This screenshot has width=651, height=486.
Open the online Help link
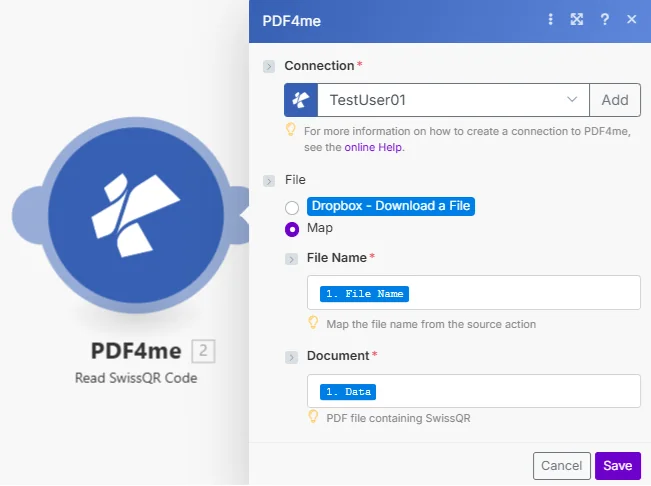click(373, 147)
